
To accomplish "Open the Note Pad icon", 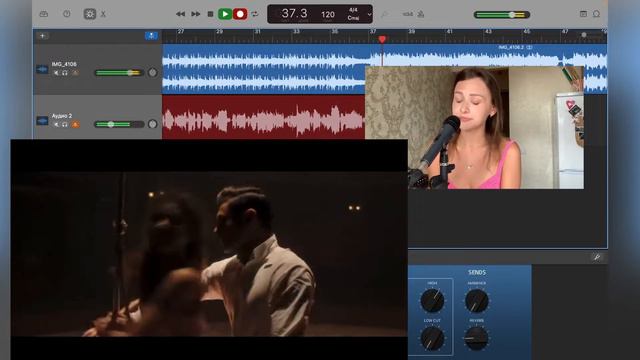I will (583, 14).
